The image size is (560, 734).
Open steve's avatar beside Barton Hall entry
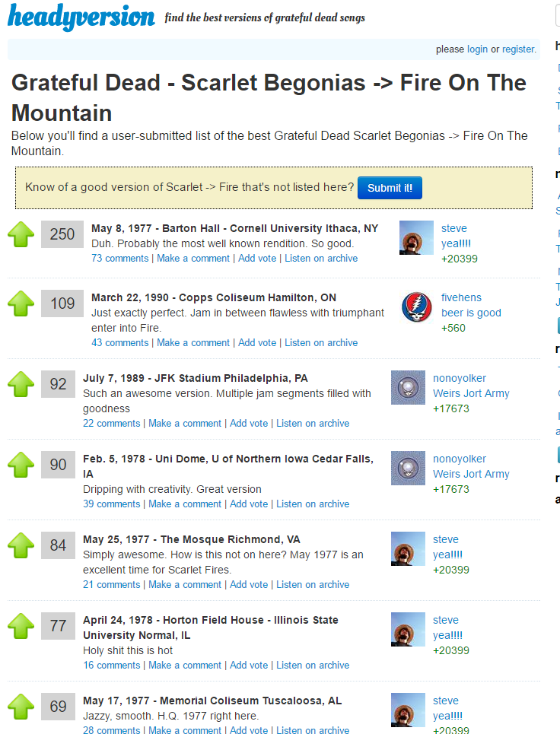click(x=416, y=239)
